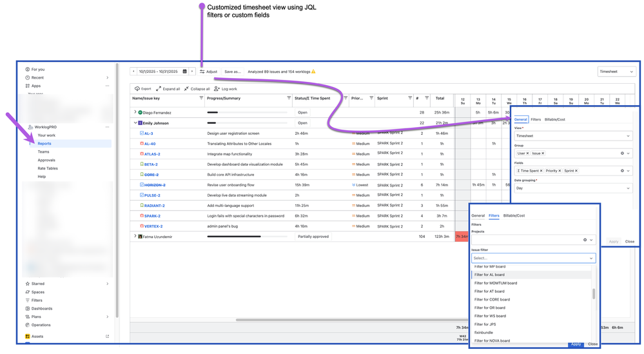The width and height of the screenshot is (644, 354).
Task: Clear all Fields values
Action: tap(622, 171)
